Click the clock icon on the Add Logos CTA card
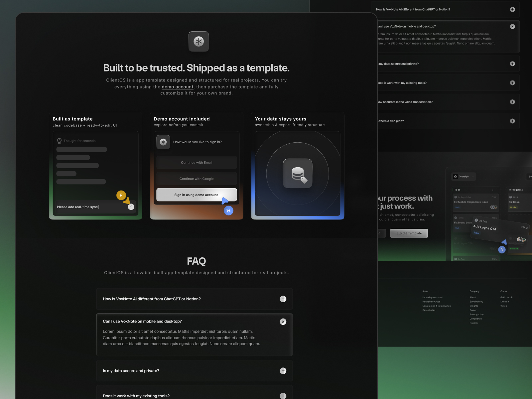This screenshot has width=532, height=399. (476, 220)
